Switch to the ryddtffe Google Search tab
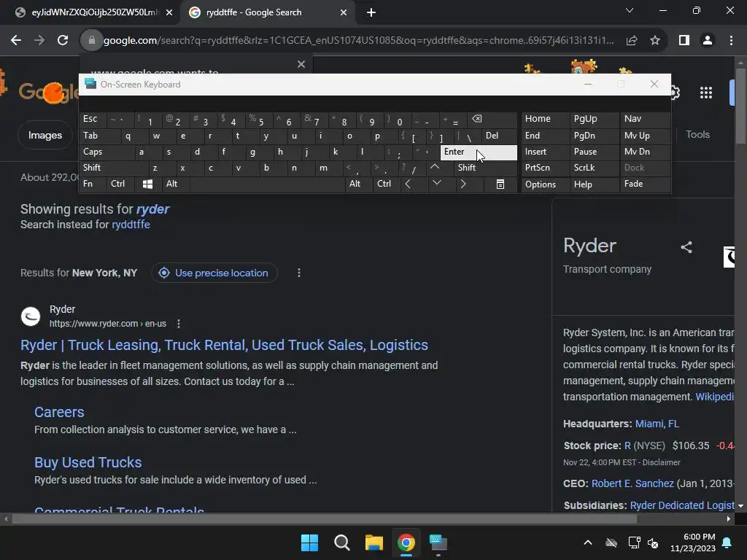This screenshot has height=560, width=747. click(x=267, y=12)
